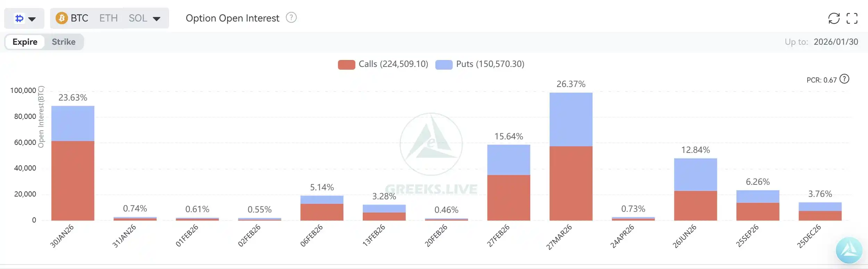
Task: Click the red Calls legend swatch
Action: 346,65
